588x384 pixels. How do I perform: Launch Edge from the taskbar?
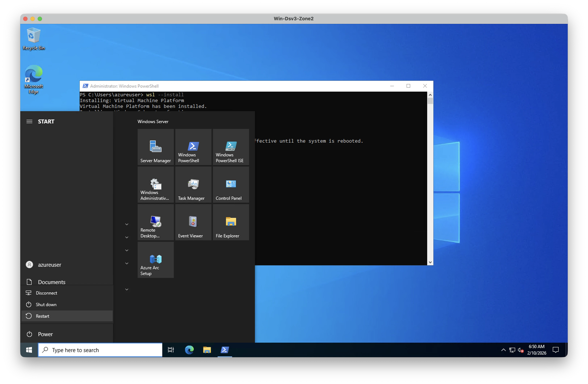coord(189,350)
